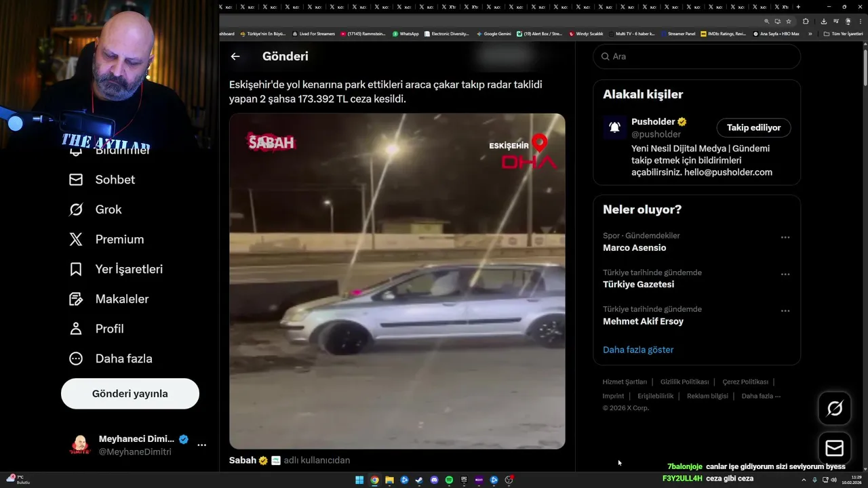The width and height of the screenshot is (868, 488).
Task: Expand footer Daha fazla menu
Action: tap(761, 396)
